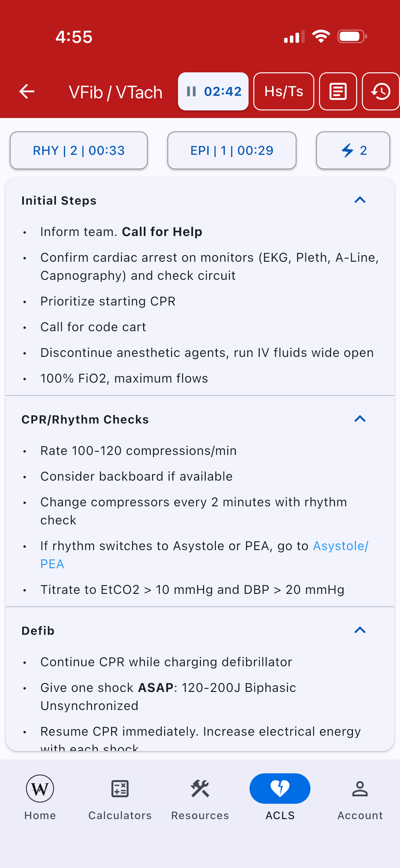The image size is (400, 868).
Task: Switch to the Home tab
Action: 40,797
